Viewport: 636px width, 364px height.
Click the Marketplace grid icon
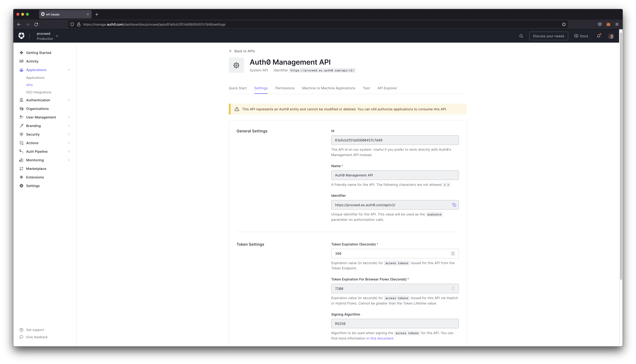tap(22, 169)
